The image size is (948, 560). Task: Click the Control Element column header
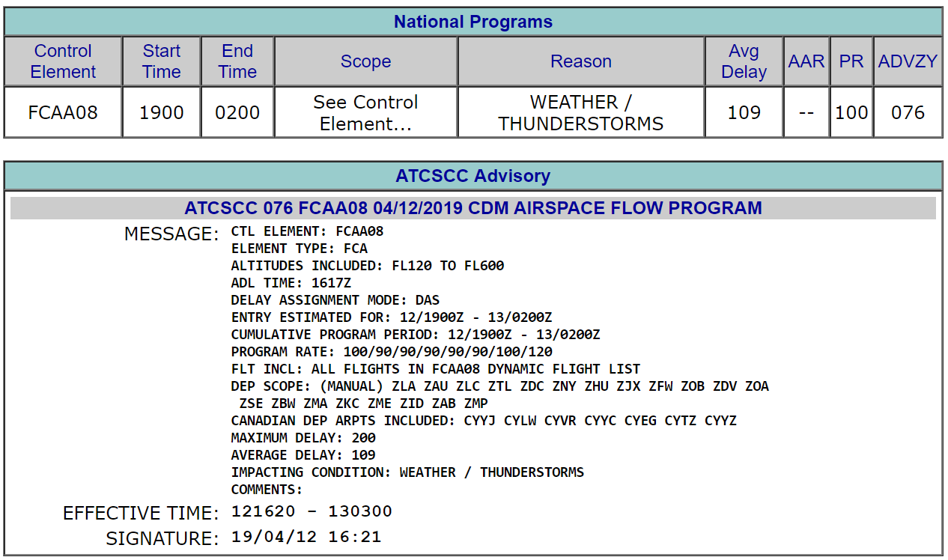[x=63, y=61]
